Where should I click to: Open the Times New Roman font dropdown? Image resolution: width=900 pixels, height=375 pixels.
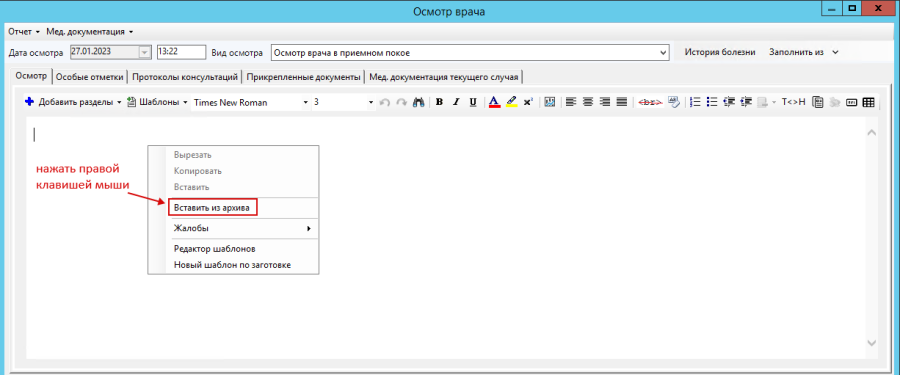pos(250,103)
